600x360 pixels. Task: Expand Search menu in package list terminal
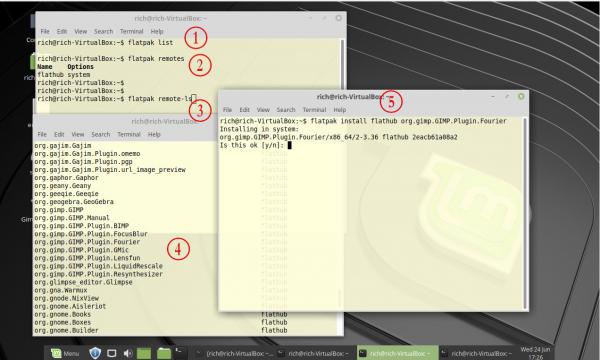101,134
